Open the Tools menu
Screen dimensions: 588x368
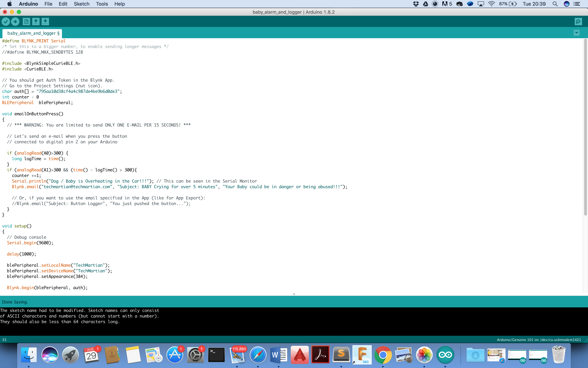point(102,4)
